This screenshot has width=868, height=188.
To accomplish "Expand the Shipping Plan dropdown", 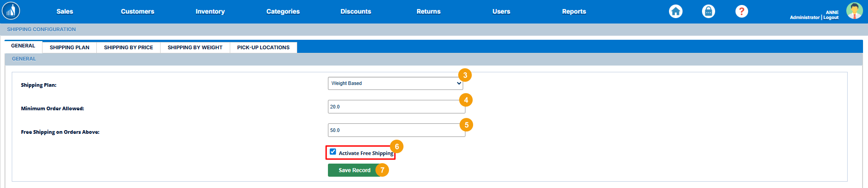I will click(395, 83).
